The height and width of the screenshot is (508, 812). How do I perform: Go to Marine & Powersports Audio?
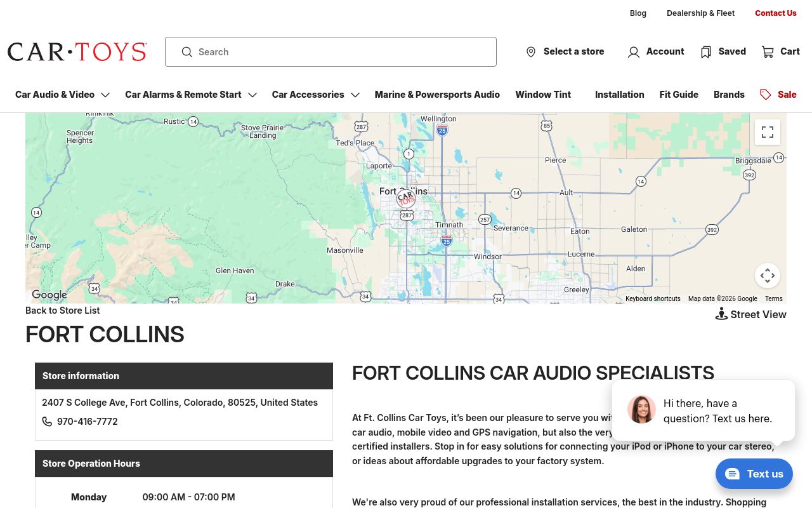437,95
